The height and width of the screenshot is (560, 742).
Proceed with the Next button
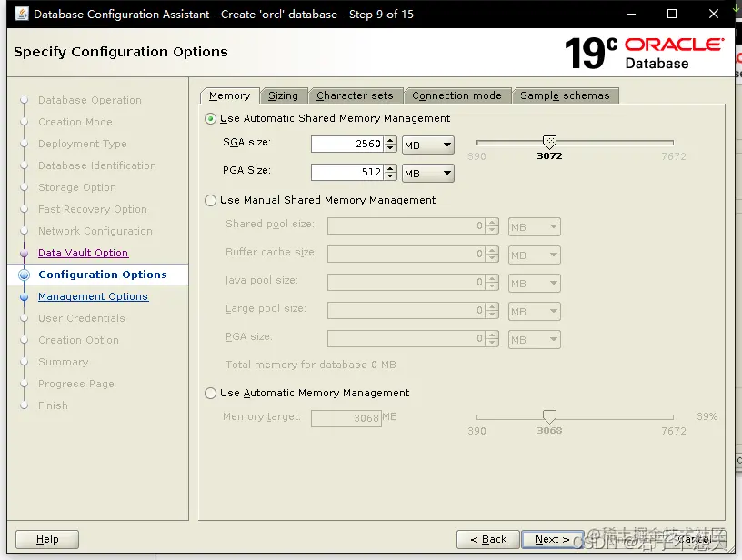click(x=552, y=539)
